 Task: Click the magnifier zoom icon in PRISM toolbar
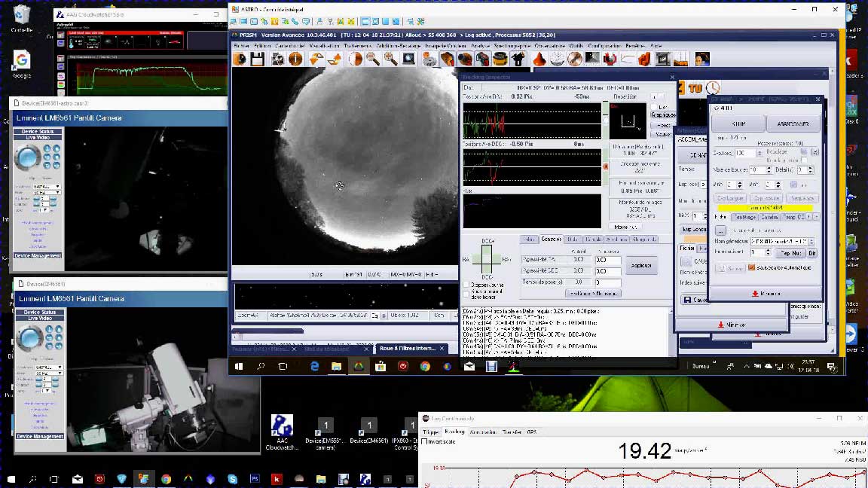[373, 59]
